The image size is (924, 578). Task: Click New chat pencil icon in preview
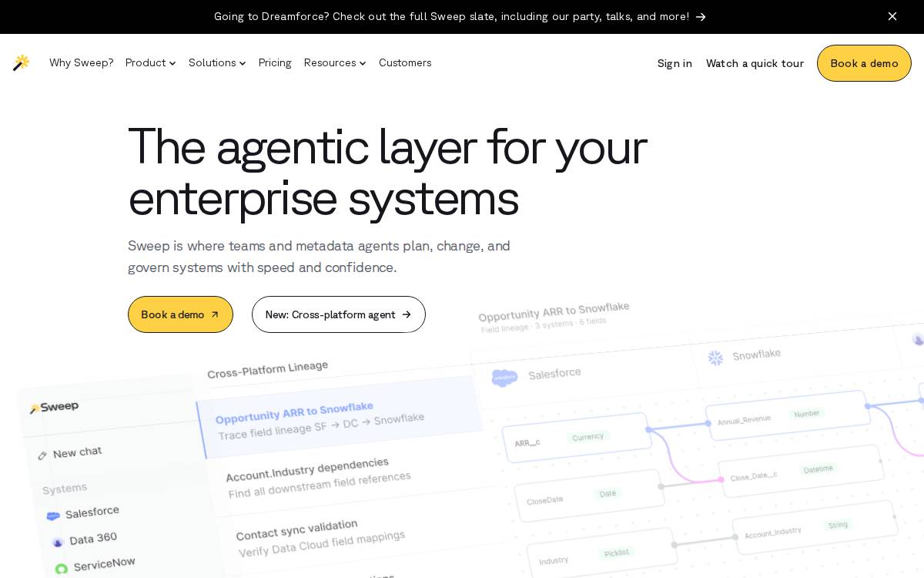pos(42,456)
